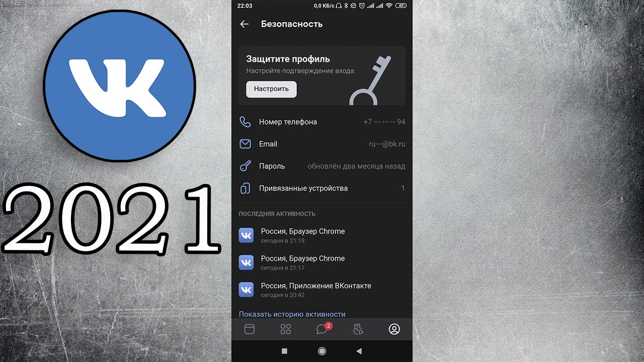
Task: Tap the ПОСЛЕДНЯЯ АКТИВНОСТЬ section header
Action: click(277, 214)
